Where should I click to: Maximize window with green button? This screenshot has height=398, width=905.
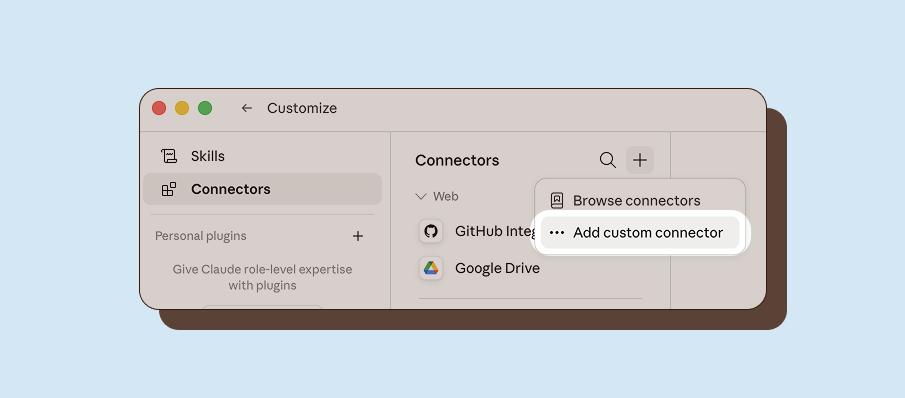[x=205, y=108]
